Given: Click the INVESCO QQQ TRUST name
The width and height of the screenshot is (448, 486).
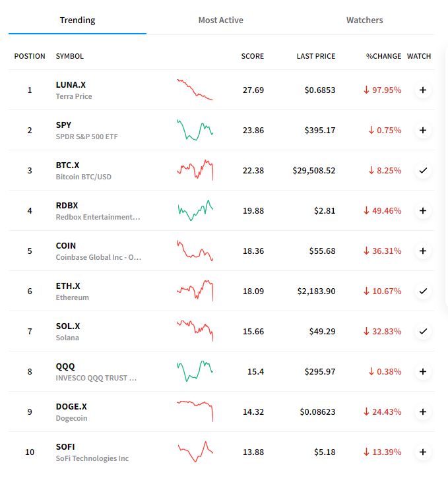Looking at the screenshot, I should [x=96, y=378].
